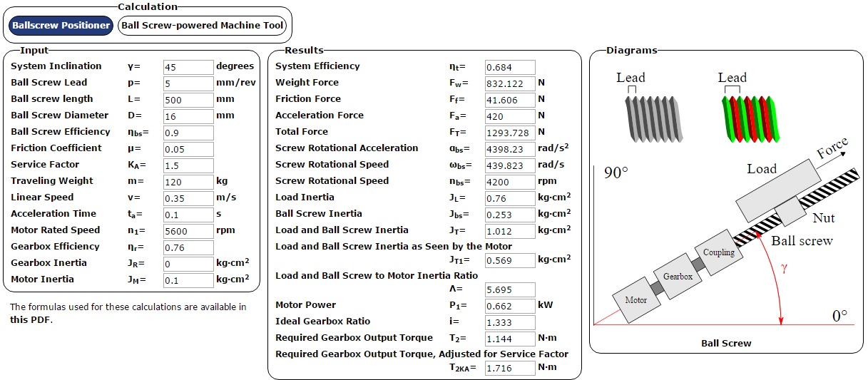Edit the Gearbox Efficiency input field
This screenshot has width=868, height=380.
(188, 247)
